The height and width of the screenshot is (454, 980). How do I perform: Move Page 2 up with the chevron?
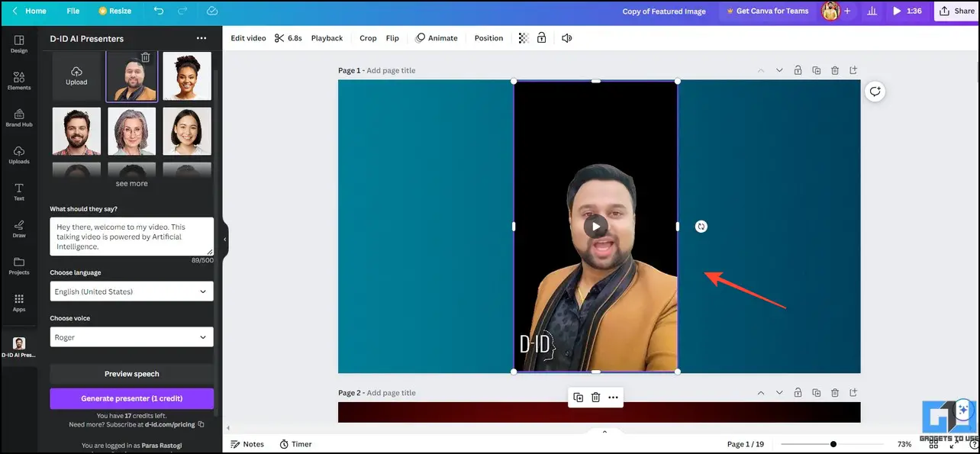click(x=761, y=393)
